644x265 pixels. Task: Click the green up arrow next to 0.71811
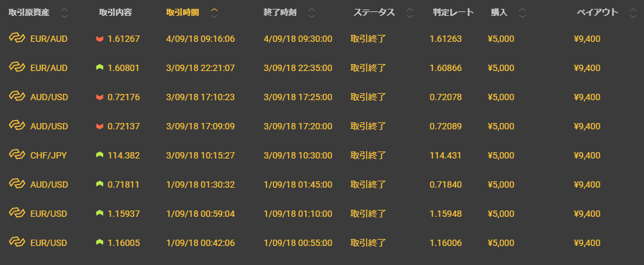tap(99, 184)
